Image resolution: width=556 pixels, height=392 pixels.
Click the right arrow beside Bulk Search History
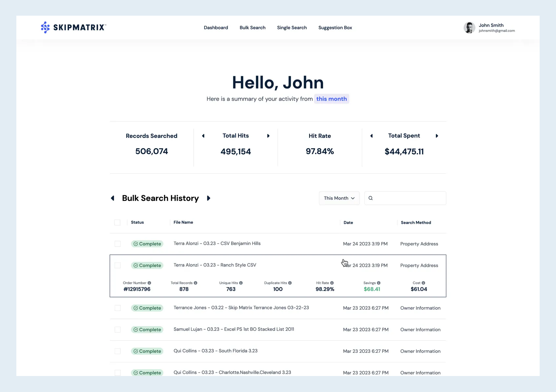tap(209, 198)
